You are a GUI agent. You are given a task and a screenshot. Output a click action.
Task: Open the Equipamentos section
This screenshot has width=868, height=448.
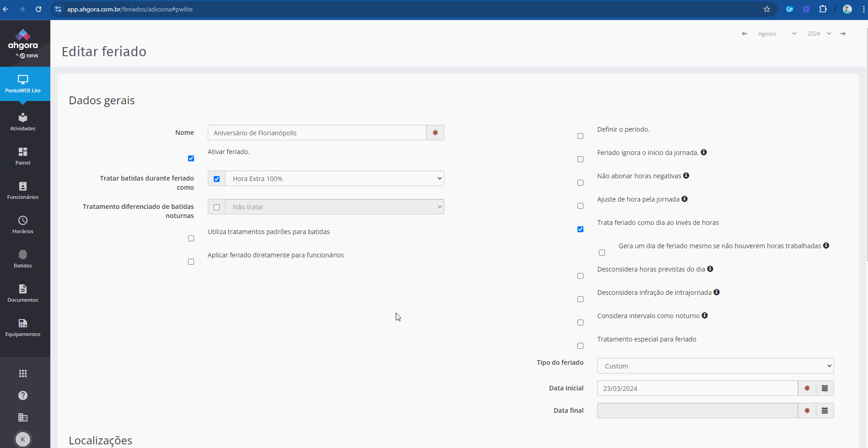[x=23, y=328]
